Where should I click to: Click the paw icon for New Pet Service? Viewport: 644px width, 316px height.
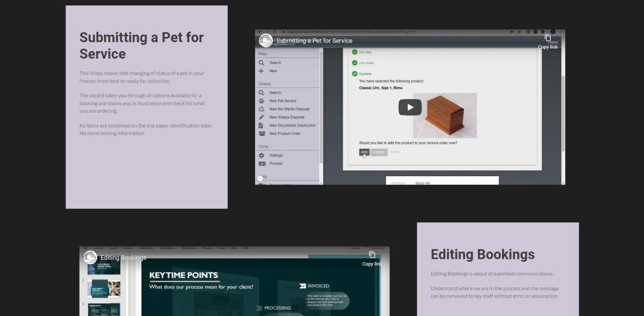coord(262,101)
